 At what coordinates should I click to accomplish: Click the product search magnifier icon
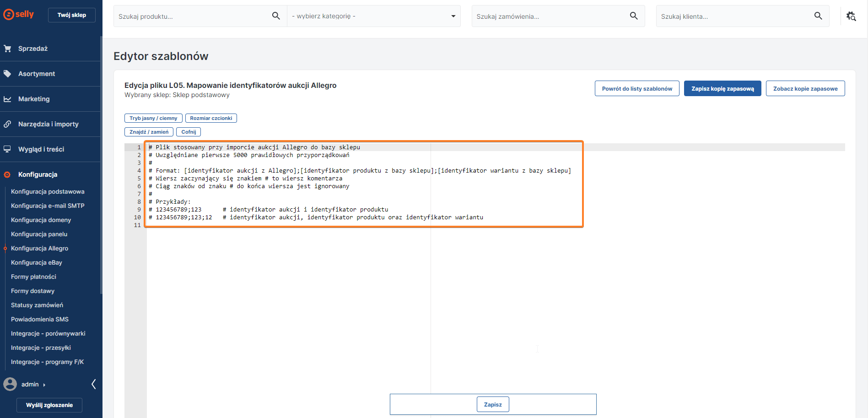coord(276,16)
